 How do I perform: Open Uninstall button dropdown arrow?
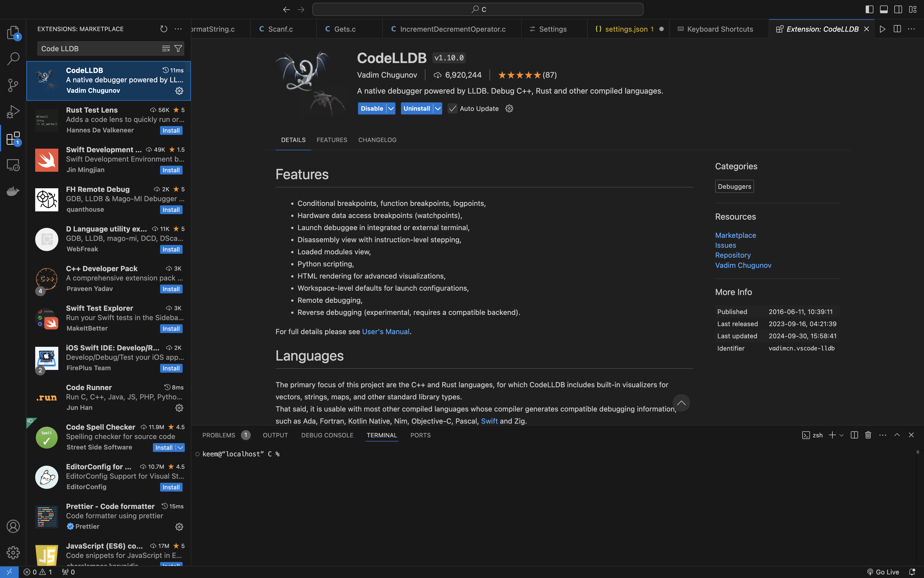(x=438, y=108)
